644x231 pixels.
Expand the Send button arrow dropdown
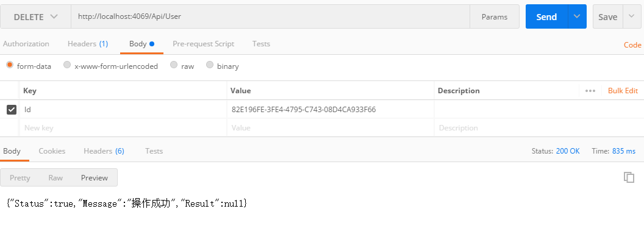pyautogui.click(x=577, y=16)
